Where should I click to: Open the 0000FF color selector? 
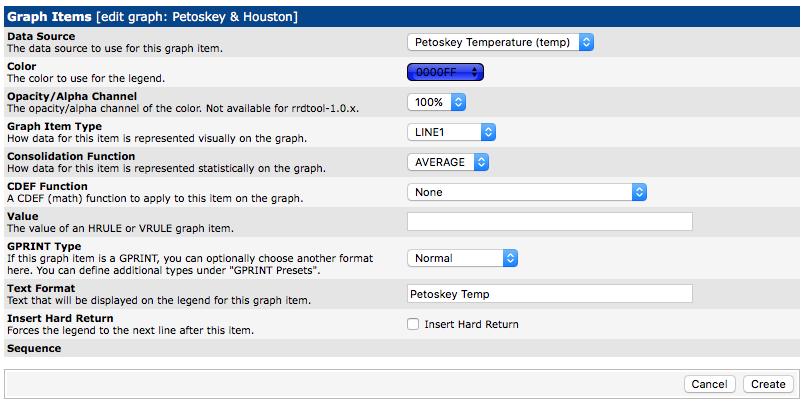tap(445, 72)
